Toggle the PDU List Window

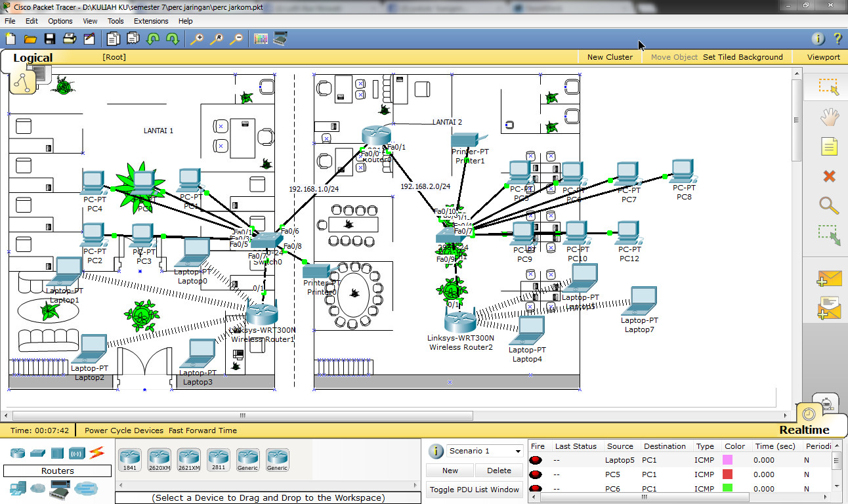pyautogui.click(x=474, y=489)
